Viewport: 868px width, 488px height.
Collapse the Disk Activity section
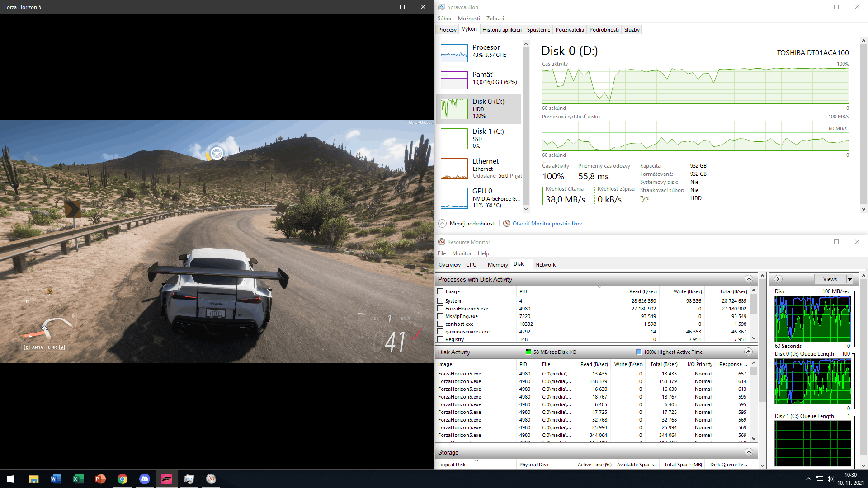pyautogui.click(x=748, y=352)
